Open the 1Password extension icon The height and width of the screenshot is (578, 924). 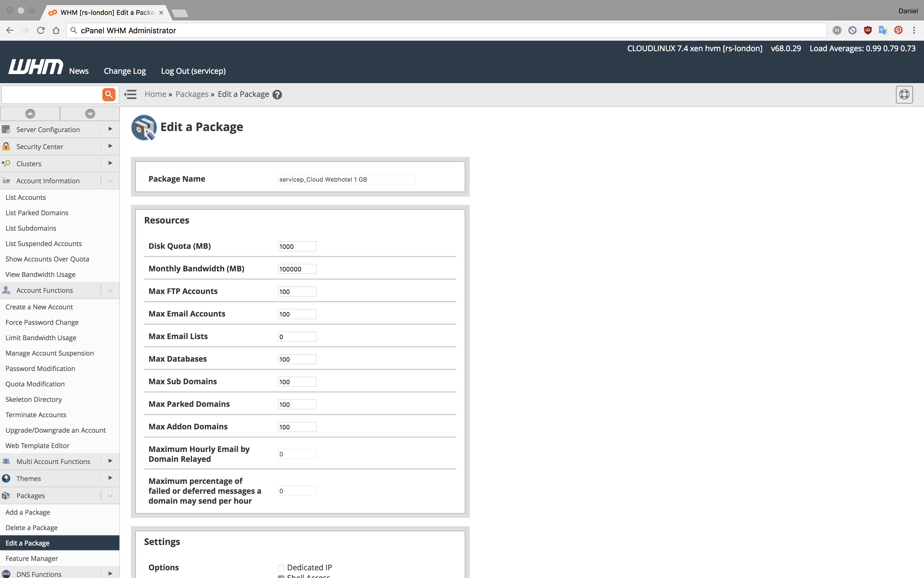point(837,30)
